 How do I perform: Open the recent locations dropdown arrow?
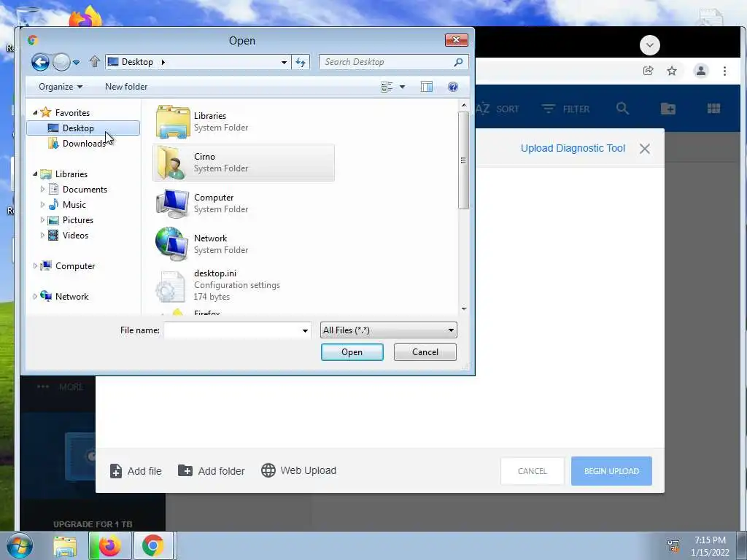pos(76,63)
